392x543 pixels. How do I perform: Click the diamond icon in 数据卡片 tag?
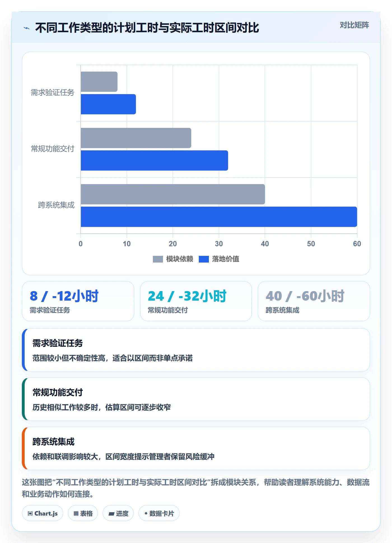pos(146,513)
